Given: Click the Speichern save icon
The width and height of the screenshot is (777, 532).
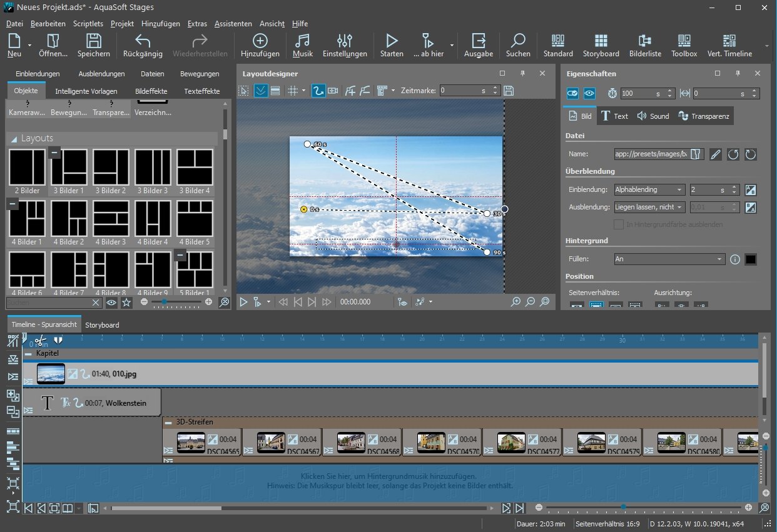Looking at the screenshot, I should click(x=94, y=46).
